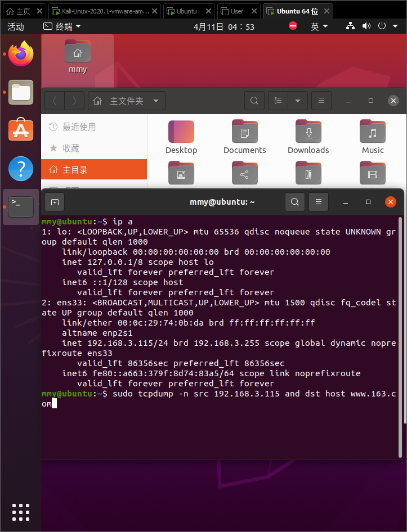Open Files app in the dock
The height and width of the screenshot is (532, 407).
tap(21, 92)
